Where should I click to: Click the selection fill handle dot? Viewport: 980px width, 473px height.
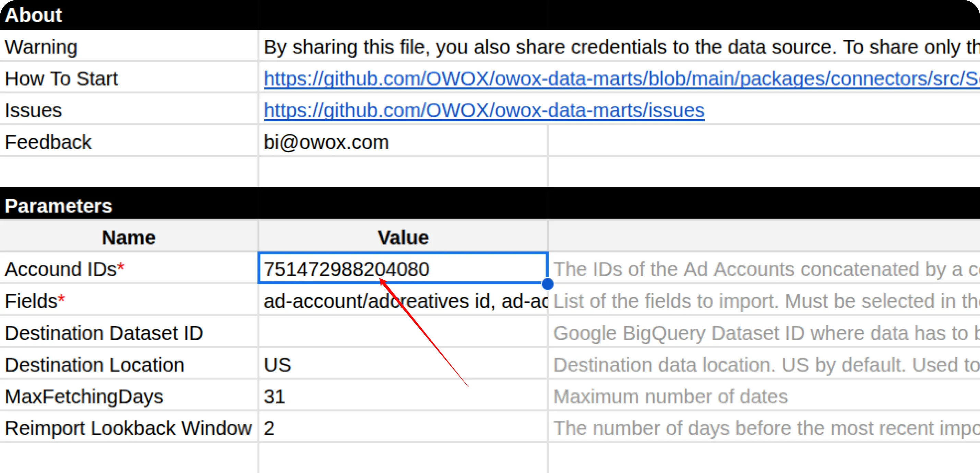[547, 284]
